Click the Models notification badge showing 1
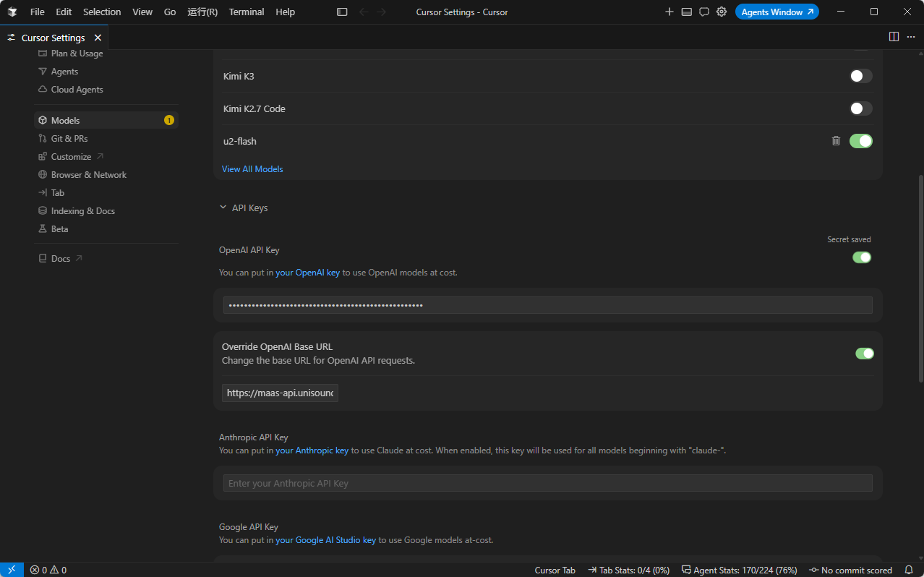Viewport: 924px width, 577px height. click(169, 121)
